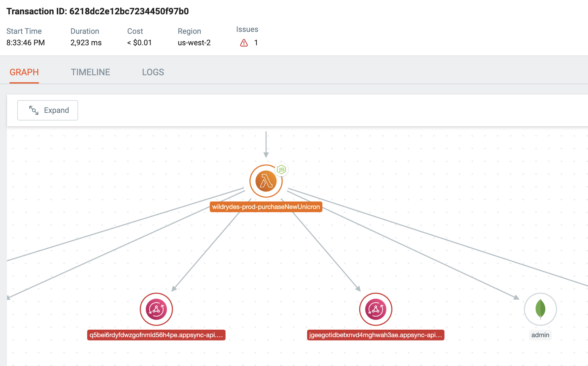Image resolution: width=588 pixels, height=366 pixels.
Task: Click the red issues warning triangle
Action: 244,43
